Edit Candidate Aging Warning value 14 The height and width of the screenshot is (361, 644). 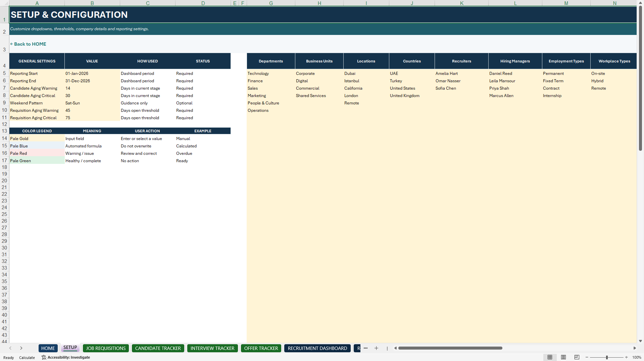92,88
